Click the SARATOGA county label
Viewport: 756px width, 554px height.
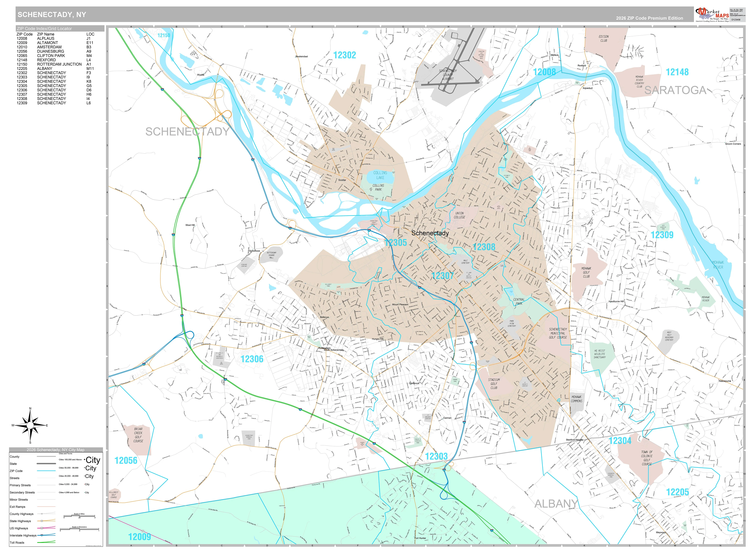coord(675,90)
